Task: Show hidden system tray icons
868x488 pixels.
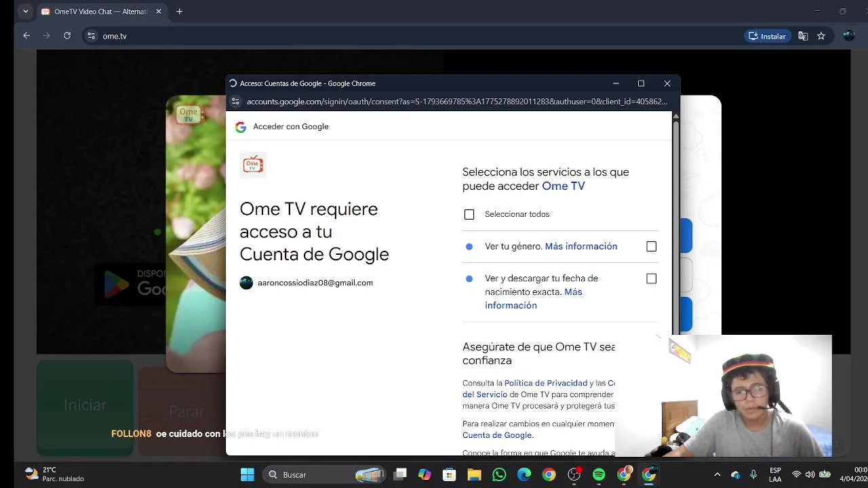Action: coord(717,474)
